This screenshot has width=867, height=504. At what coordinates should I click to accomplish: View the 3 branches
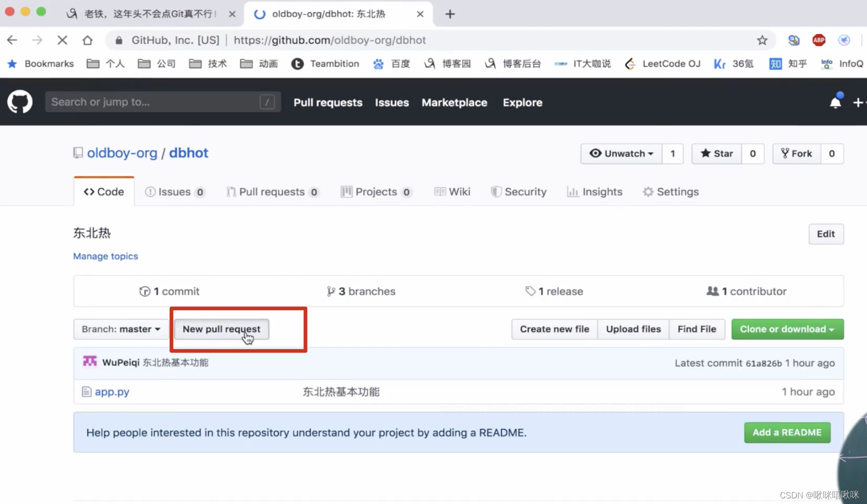tap(361, 291)
